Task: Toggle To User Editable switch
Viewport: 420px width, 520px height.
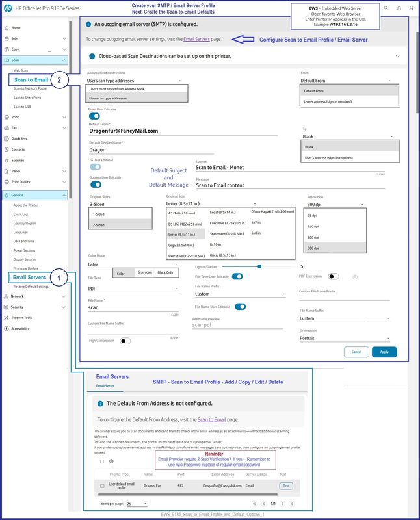Action: point(96,167)
